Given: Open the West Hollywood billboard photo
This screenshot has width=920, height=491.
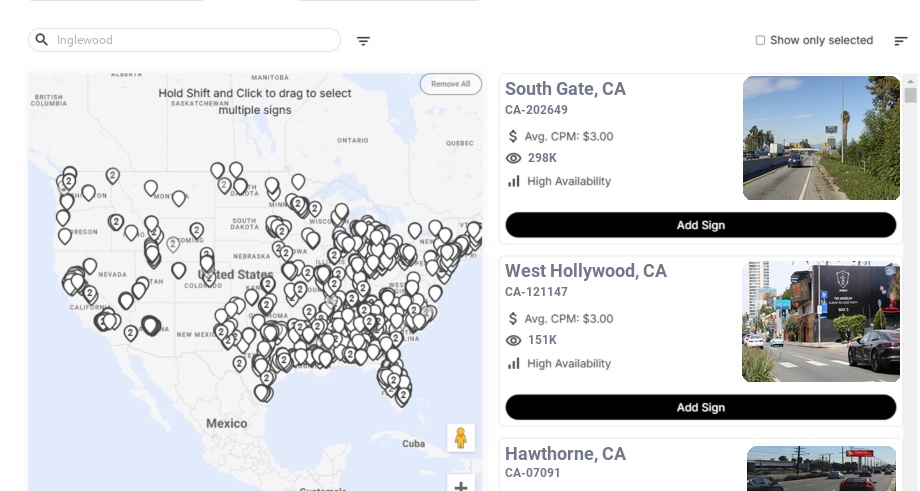Looking at the screenshot, I should [x=821, y=321].
